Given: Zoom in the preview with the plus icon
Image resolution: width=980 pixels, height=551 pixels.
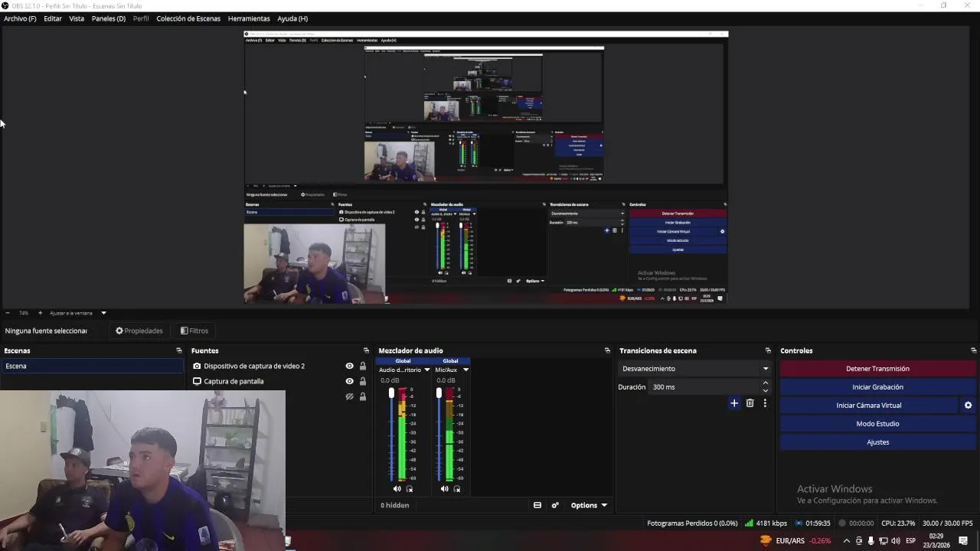Looking at the screenshot, I should [x=41, y=313].
